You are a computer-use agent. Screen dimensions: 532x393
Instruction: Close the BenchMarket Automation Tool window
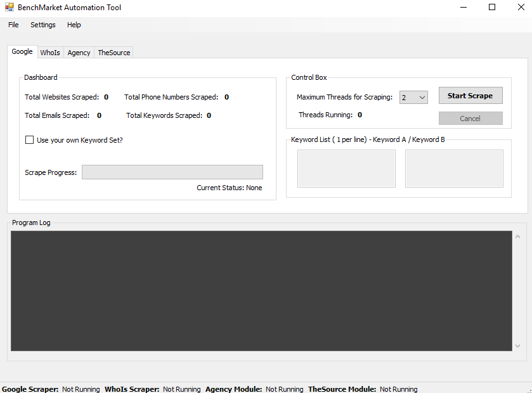click(521, 7)
